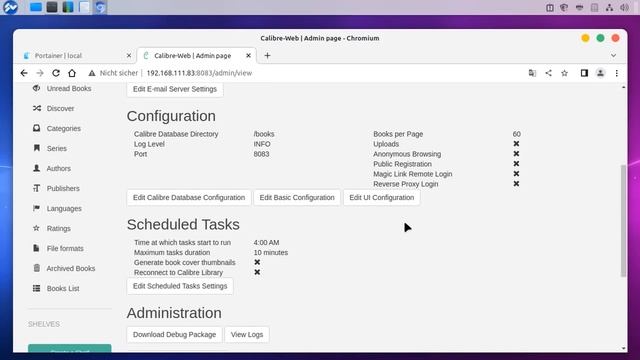
Task: Click the Series bookmark icon
Action: tap(37, 148)
